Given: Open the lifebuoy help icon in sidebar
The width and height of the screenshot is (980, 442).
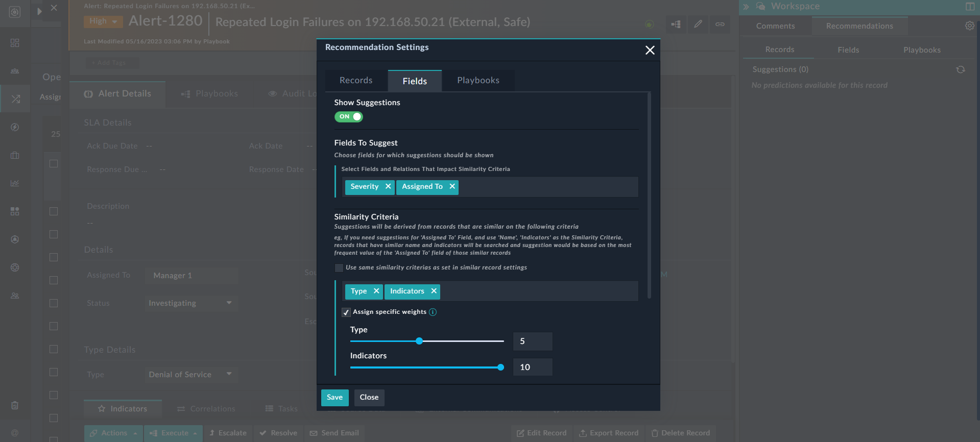Looking at the screenshot, I should pyautogui.click(x=15, y=267).
